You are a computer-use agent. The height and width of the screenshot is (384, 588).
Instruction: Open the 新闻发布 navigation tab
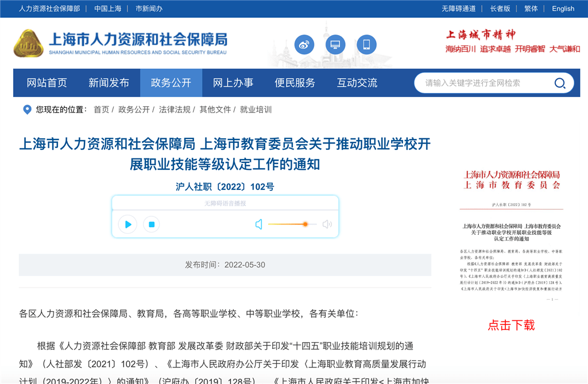[109, 83]
